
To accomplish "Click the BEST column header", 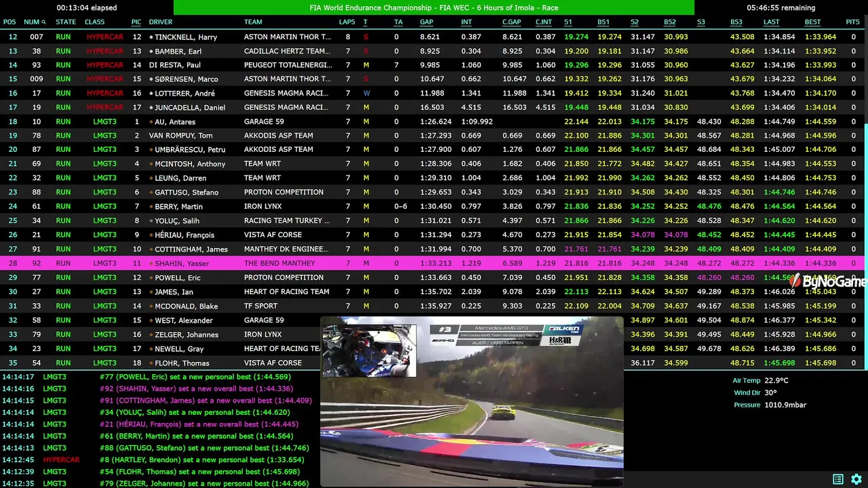I will click(812, 22).
